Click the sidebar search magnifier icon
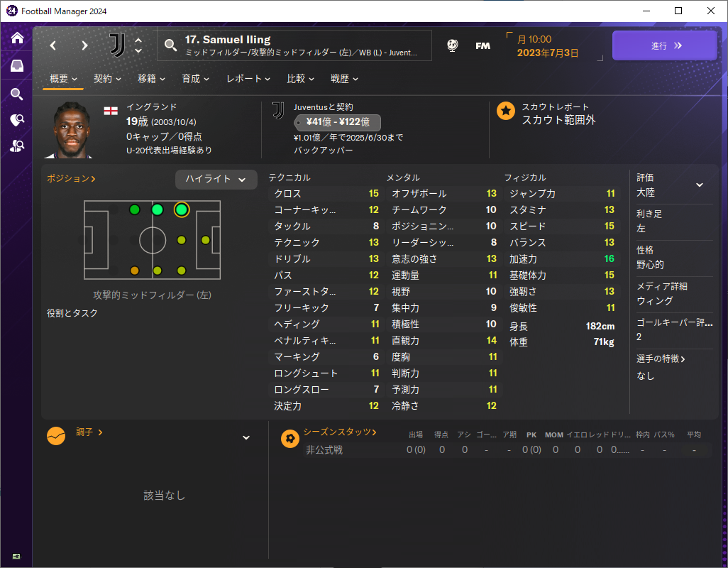 coord(17,94)
